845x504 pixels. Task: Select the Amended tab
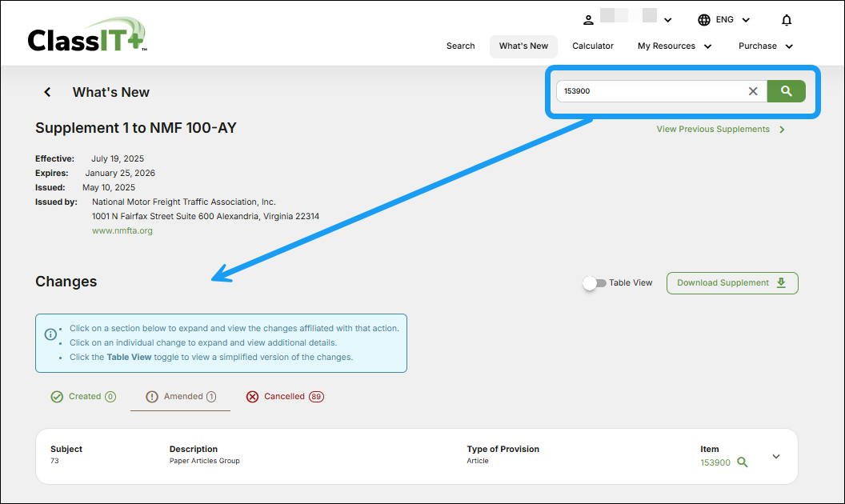[181, 397]
